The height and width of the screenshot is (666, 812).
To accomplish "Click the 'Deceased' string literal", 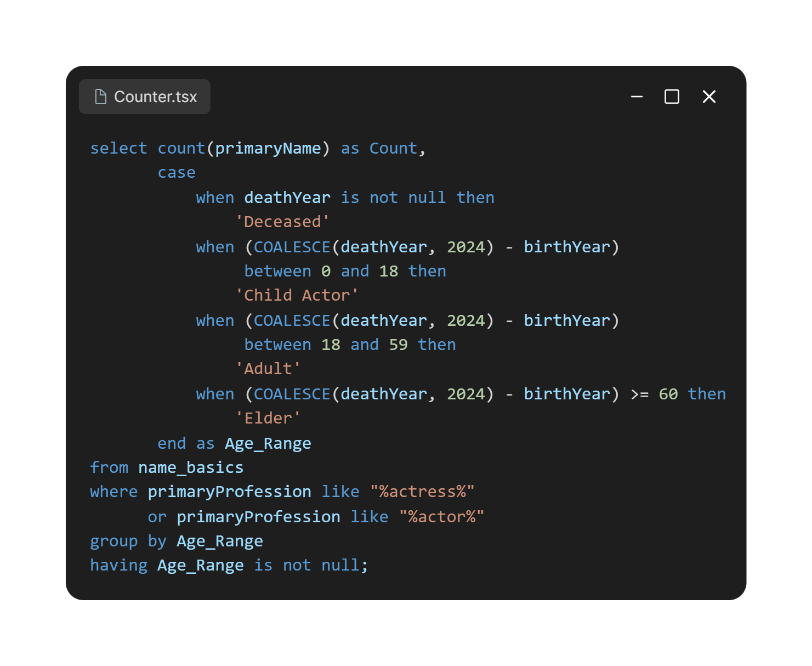I will tap(282, 222).
